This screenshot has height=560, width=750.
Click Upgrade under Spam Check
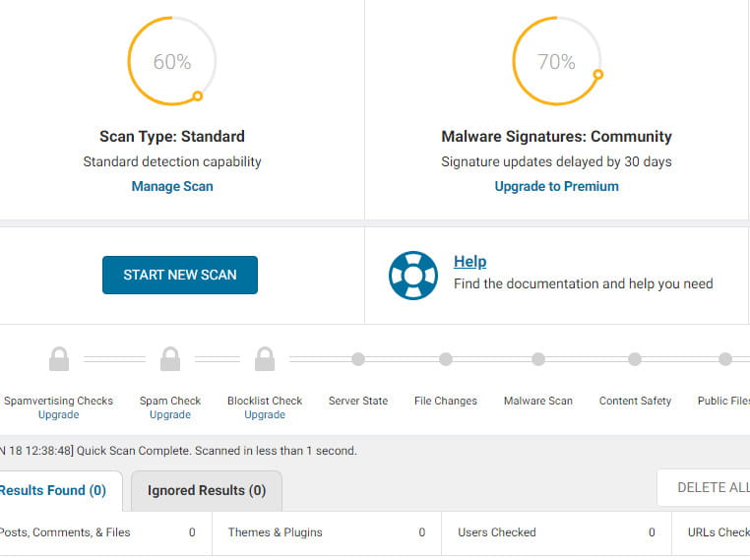170,415
